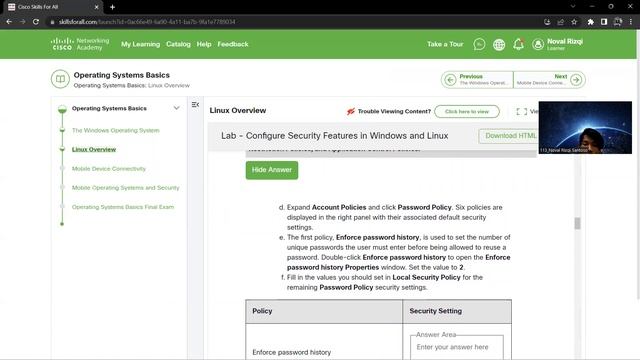Open the Catalog menu
Image resolution: width=640 pixels, height=360 pixels.
tap(178, 44)
